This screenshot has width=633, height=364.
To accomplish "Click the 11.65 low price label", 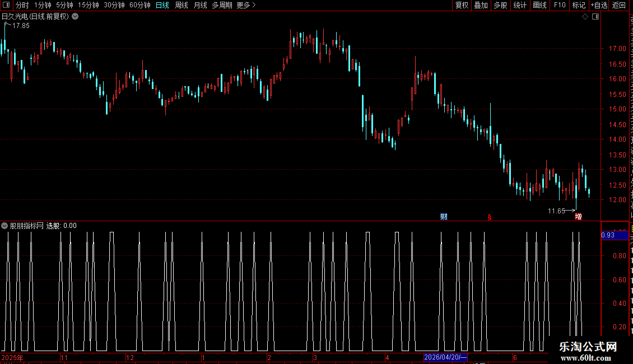I will [556, 211].
